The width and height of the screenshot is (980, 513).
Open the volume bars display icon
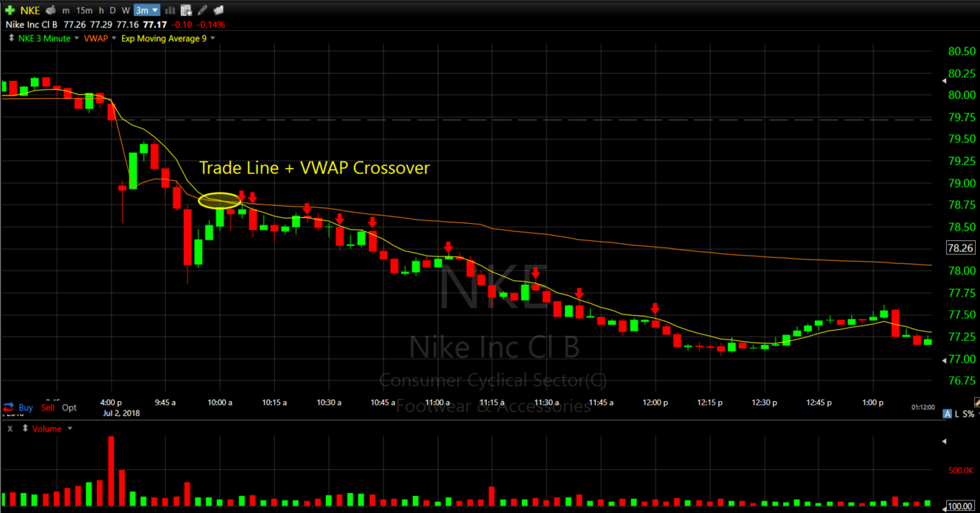pyautogui.click(x=169, y=10)
